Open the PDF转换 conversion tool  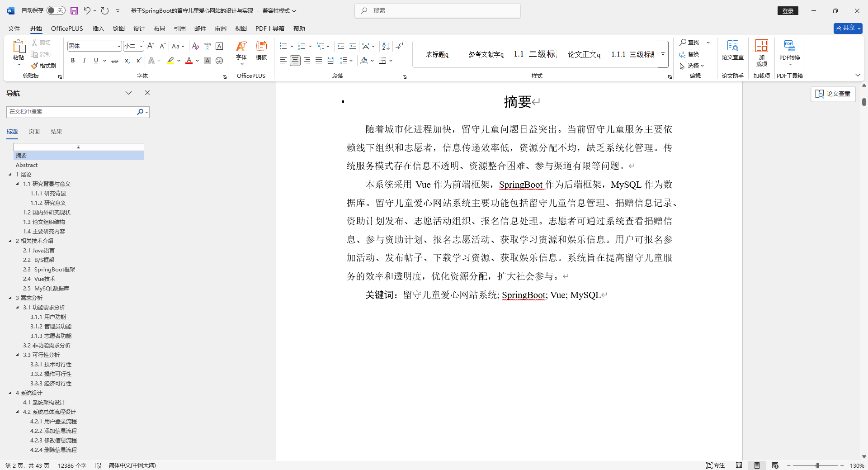789,50
